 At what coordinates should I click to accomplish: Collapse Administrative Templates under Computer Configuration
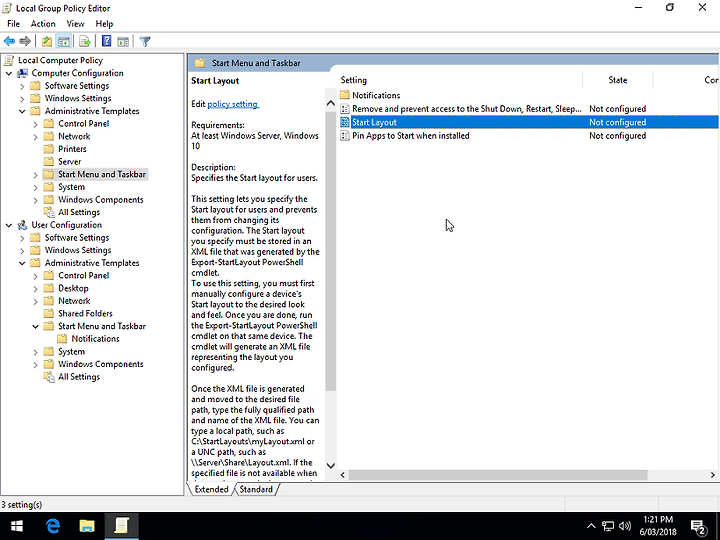(22, 111)
